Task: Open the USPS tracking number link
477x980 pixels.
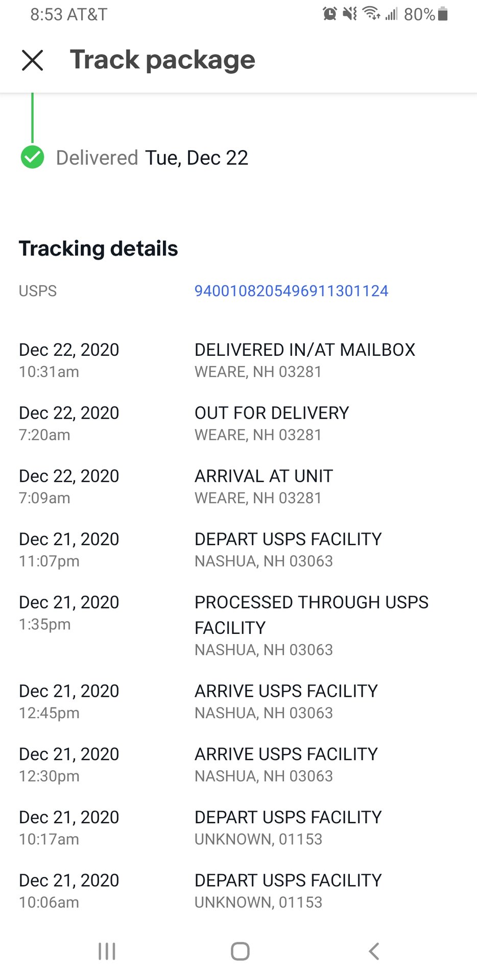Action: [x=291, y=291]
